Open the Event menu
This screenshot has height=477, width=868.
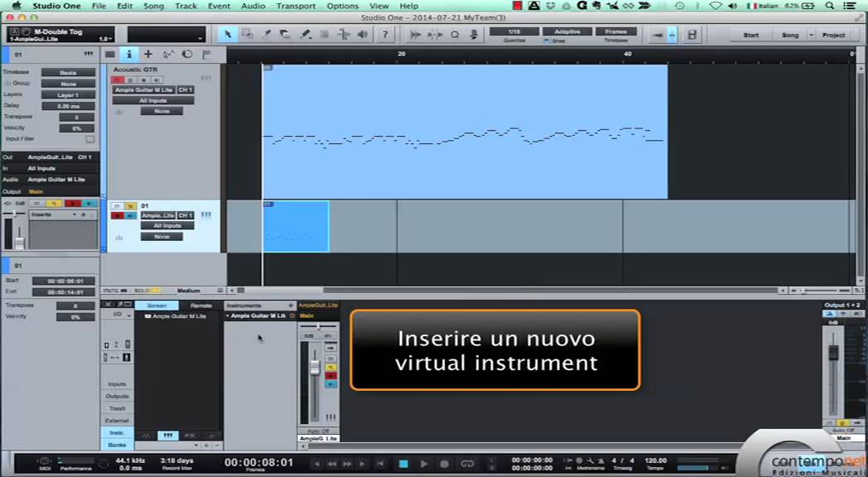tap(219, 6)
